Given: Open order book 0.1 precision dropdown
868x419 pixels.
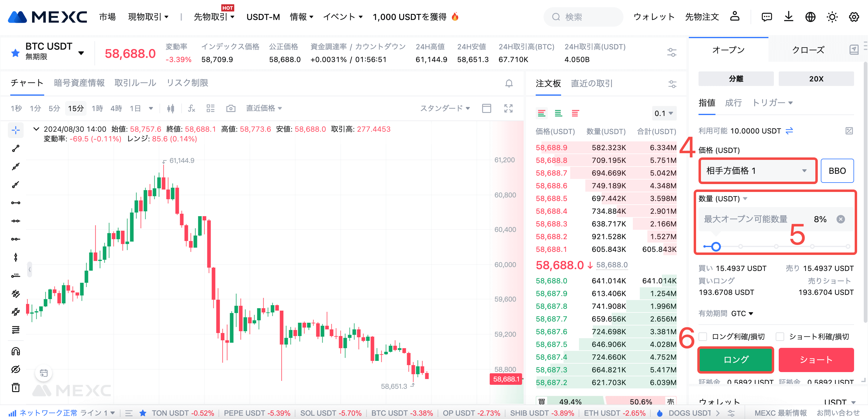Looking at the screenshot, I should tap(663, 113).
